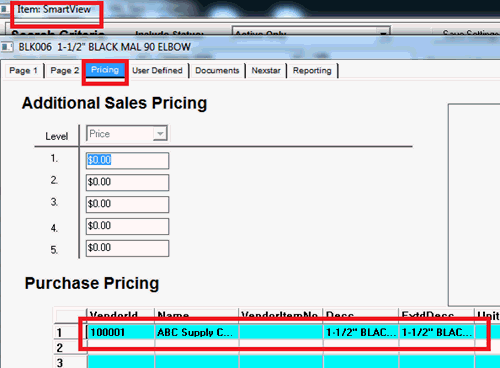Select row header 3 in Purchase Pricing grid
This screenshot has height=368, width=500.
[70, 362]
